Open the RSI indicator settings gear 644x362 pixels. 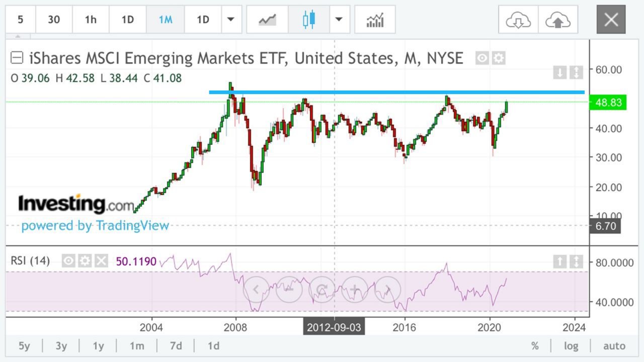coord(85,260)
